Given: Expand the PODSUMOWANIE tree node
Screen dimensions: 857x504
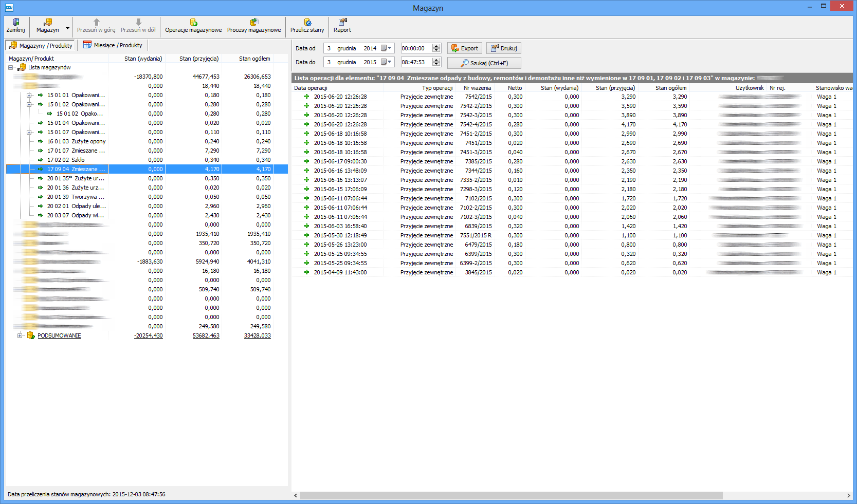Looking at the screenshot, I should tap(20, 335).
